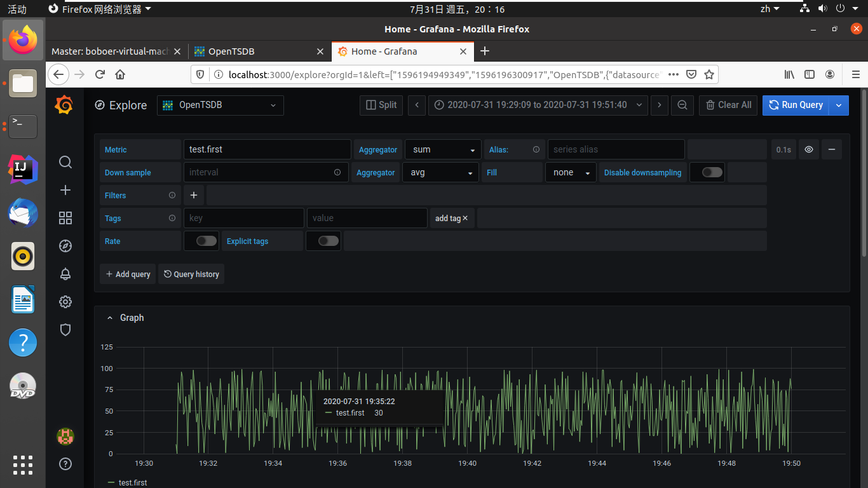Image resolution: width=868 pixels, height=488 pixels.
Task: Shift time range backward with left arrow
Action: tap(417, 105)
